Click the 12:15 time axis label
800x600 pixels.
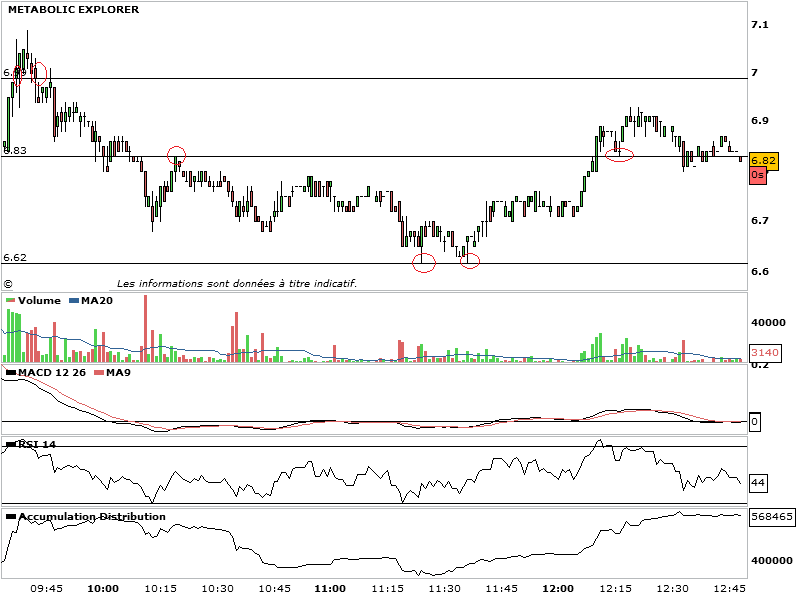(x=615, y=589)
